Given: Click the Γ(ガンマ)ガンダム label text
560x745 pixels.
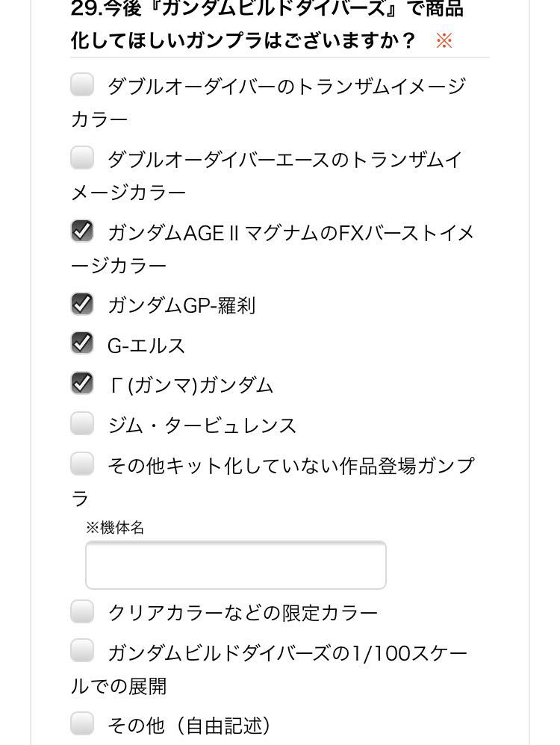Looking at the screenshot, I should pyautogui.click(x=190, y=385).
